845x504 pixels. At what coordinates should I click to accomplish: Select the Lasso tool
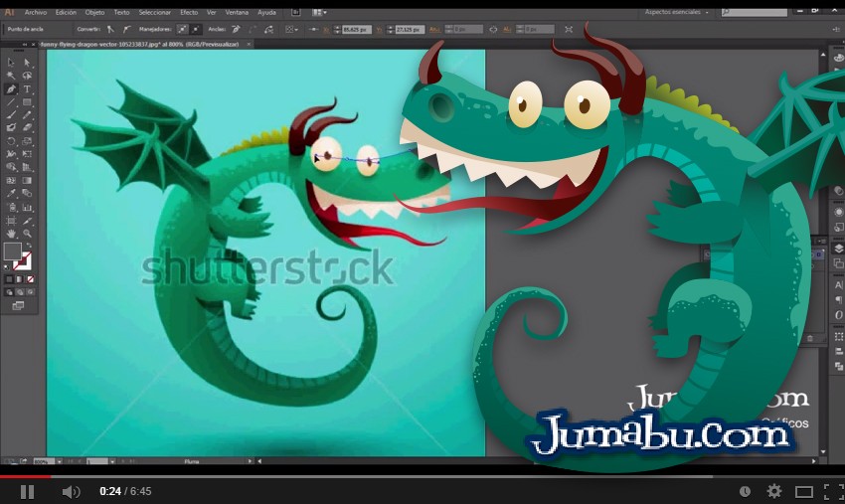tap(27, 76)
